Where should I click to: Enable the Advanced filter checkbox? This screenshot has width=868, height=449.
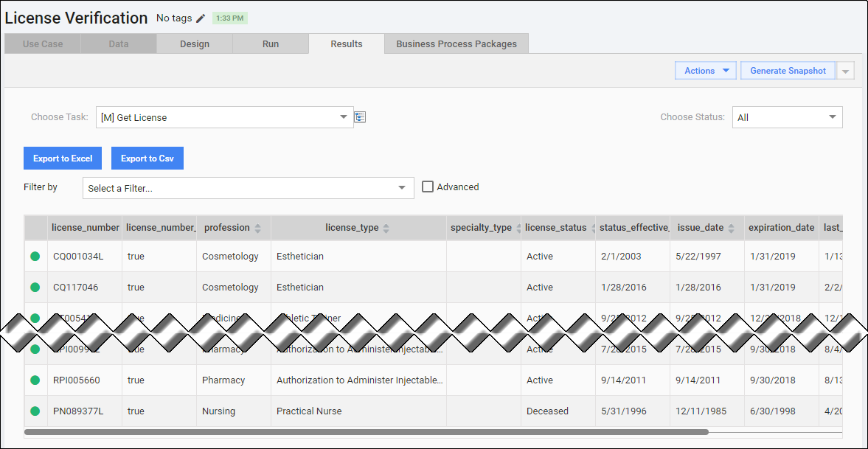tap(427, 187)
